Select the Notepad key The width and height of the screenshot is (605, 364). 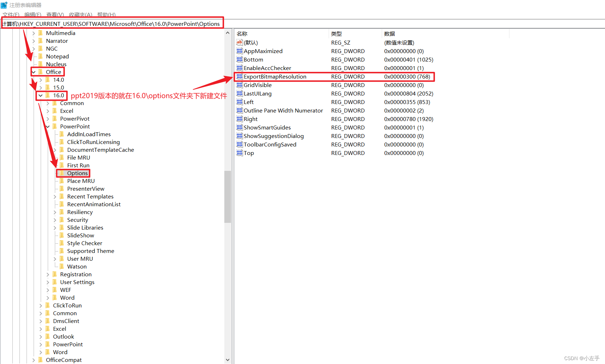(58, 56)
